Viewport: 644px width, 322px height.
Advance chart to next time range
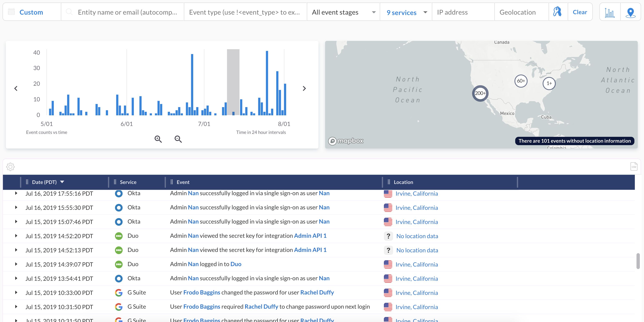(x=304, y=88)
